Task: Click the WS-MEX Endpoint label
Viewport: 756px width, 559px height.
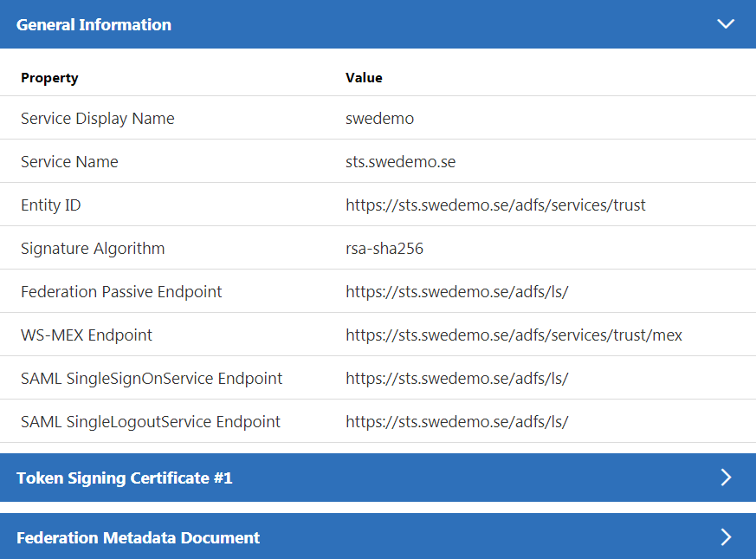Action: (87, 335)
